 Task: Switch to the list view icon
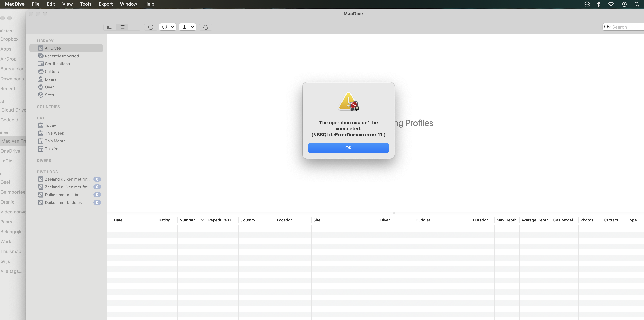[x=122, y=27]
